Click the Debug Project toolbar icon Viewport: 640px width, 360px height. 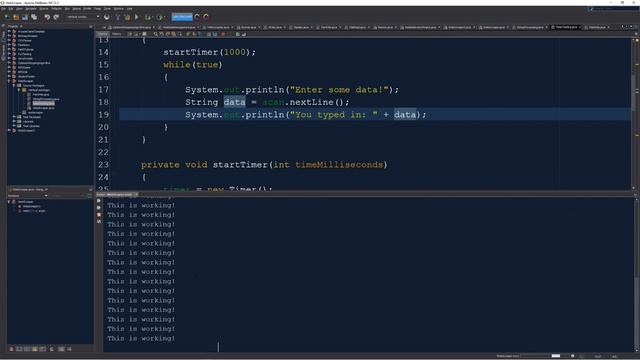[148, 17]
